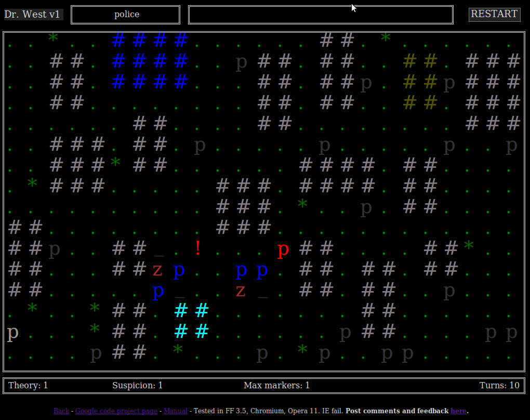Click the empty message box at the top
Screen dimensions: 530x420
[x=321, y=15]
